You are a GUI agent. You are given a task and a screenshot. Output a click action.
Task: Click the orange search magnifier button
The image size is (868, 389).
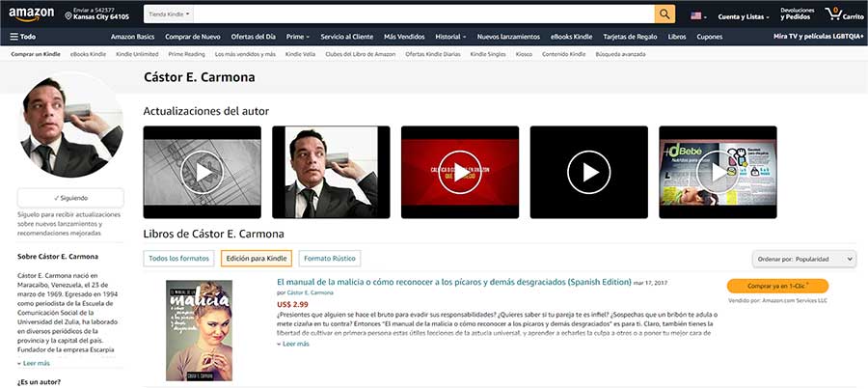(665, 14)
